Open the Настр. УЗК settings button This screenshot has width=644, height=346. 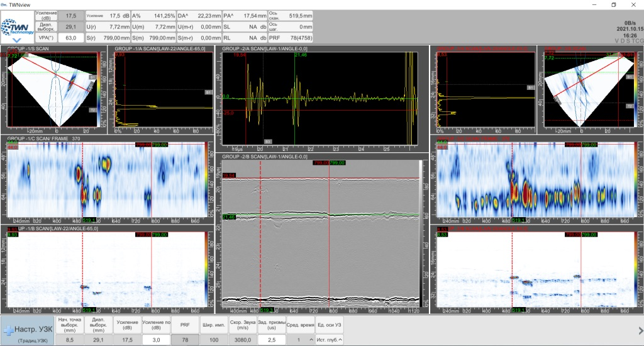click(x=26, y=330)
